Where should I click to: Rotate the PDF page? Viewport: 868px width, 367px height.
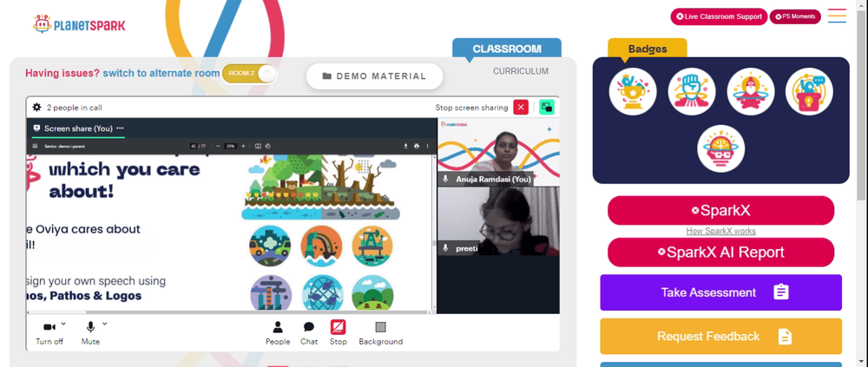(267, 146)
